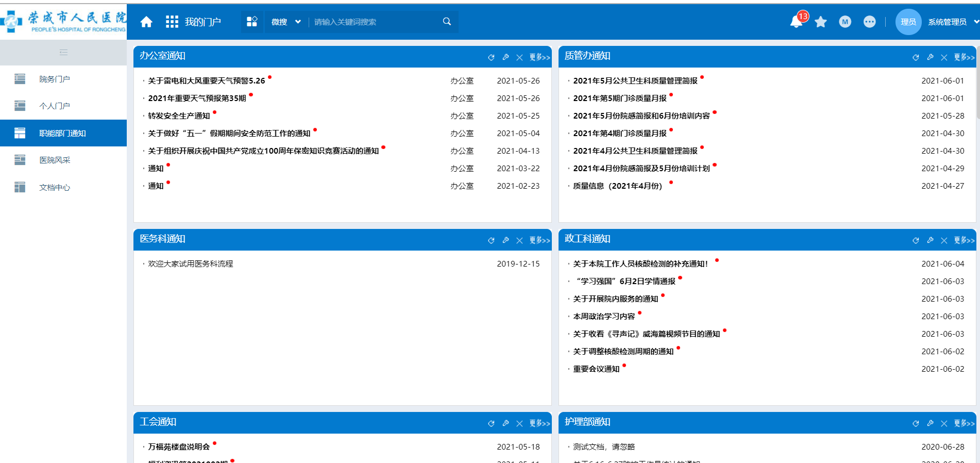Show more items in 政工科通知

[x=964, y=240]
